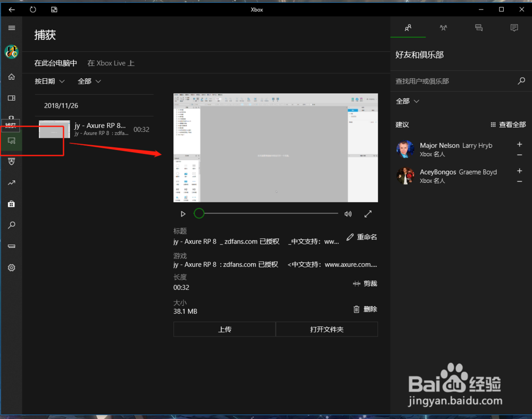This screenshot has width=532, height=419.
Task: Click the video progress slider handle
Action: [199, 213]
